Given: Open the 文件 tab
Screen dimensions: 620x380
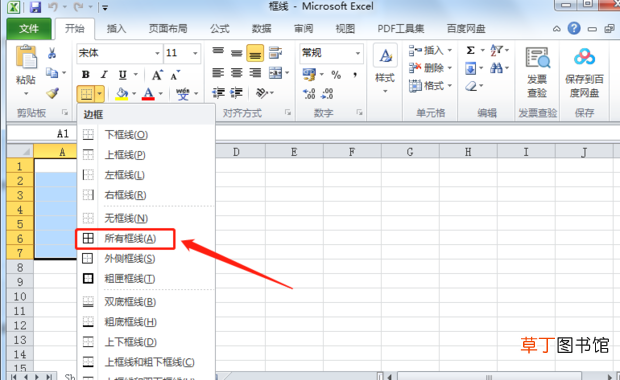Looking at the screenshot, I should tap(29, 28).
